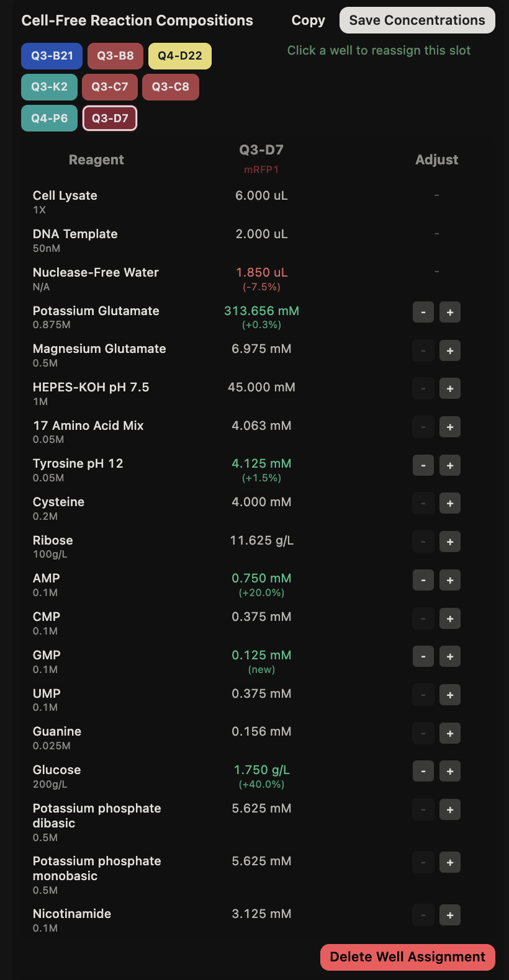
Task: Increase Cysteine concentration with plus
Action: pos(450,504)
